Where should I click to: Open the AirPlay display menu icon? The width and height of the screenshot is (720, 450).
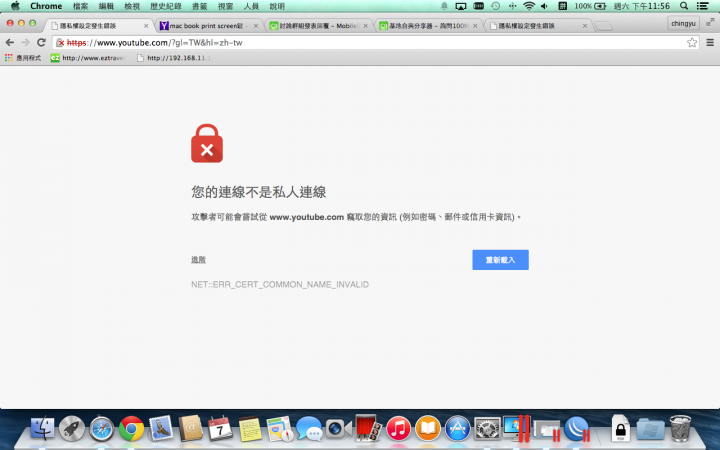tap(461, 6)
